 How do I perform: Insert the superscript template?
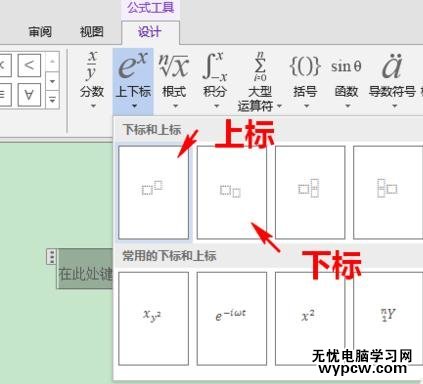click(x=153, y=192)
